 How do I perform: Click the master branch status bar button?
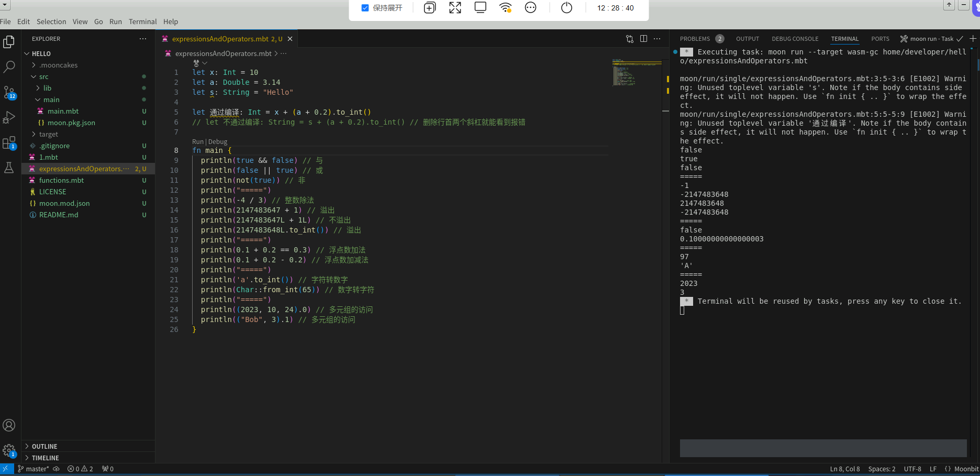pyautogui.click(x=34, y=469)
